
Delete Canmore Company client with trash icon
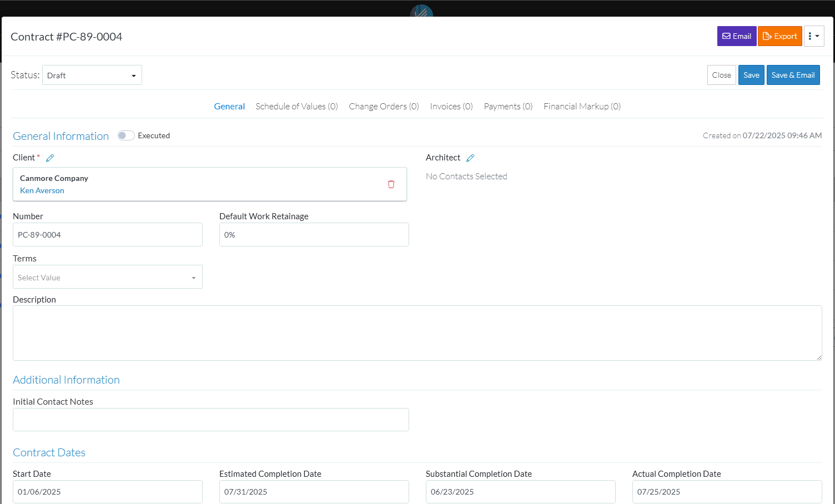click(391, 184)
